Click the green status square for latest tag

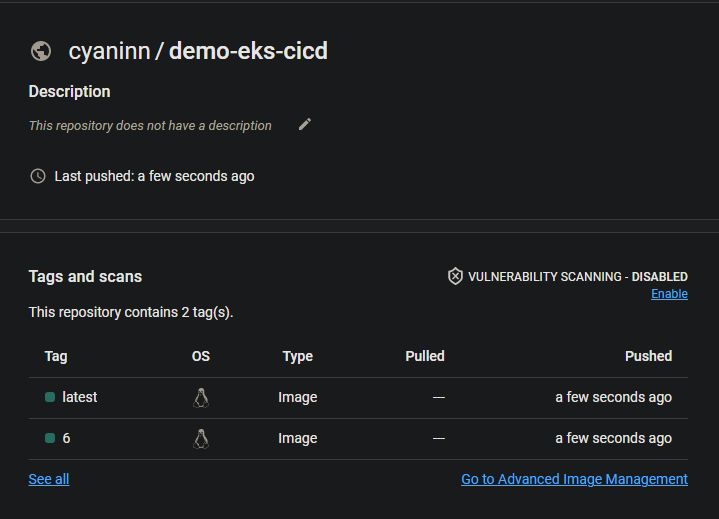coord(50,397)
